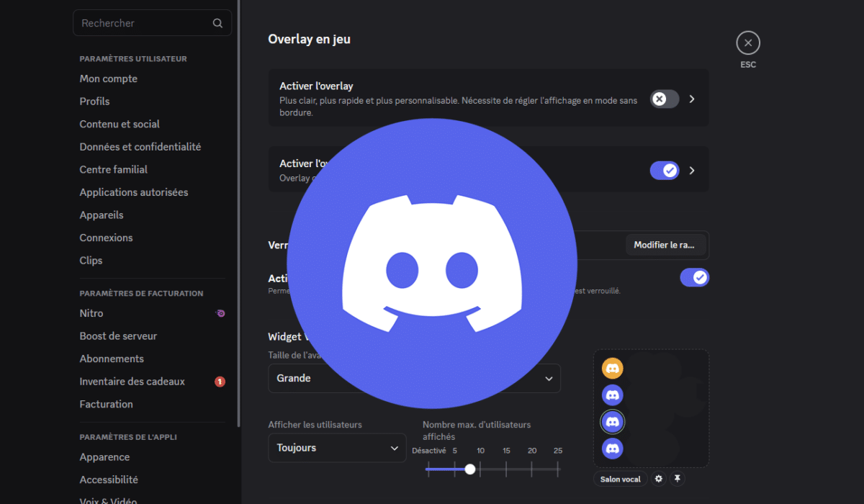Open the Toujours dropdown under Afficher les utilisateurs
This screenshot has width=864, height=504.
coord(337,448)
